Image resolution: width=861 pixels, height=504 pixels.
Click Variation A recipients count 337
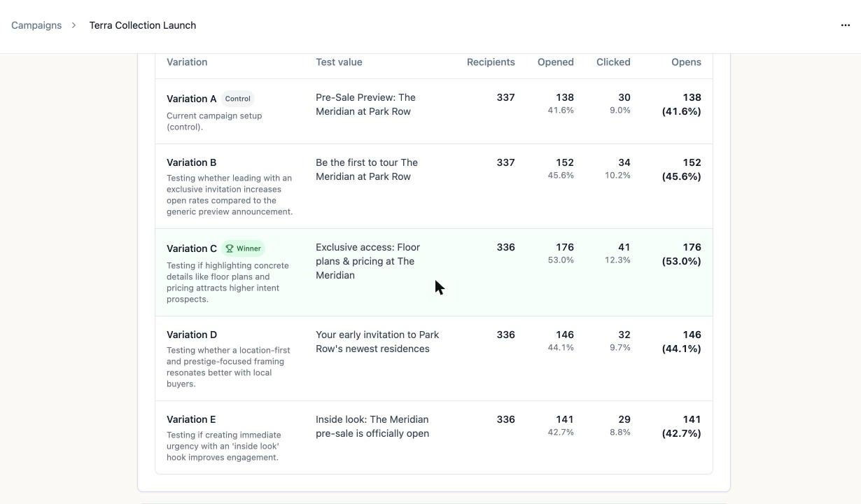tap(506, 97)
